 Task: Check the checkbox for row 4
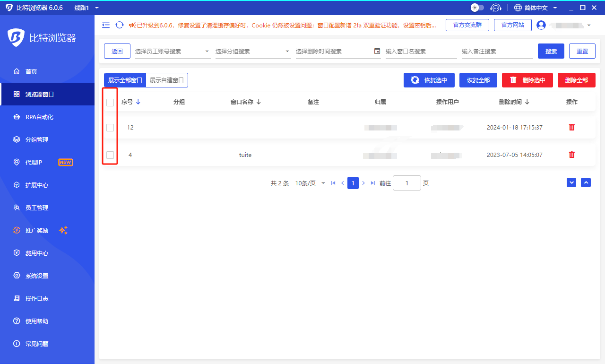pos(110,155)
